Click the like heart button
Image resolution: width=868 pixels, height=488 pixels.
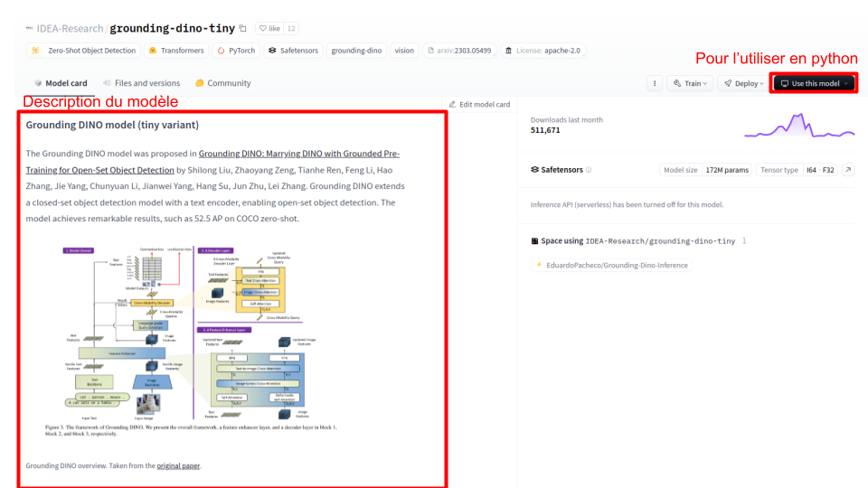[x=269, y=29]
